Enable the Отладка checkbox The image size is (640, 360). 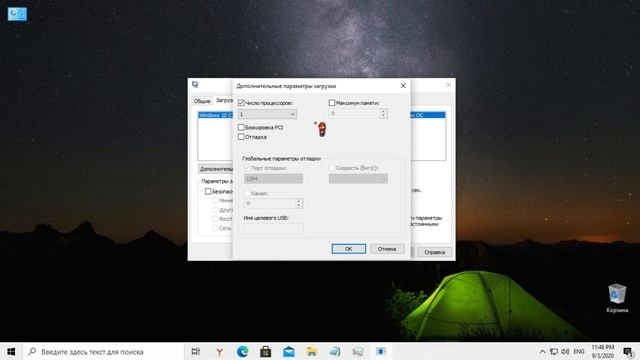[x=241, y=137]
